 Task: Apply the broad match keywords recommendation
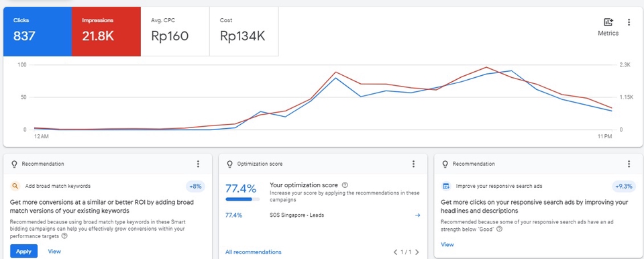click(x=24, y=251)
